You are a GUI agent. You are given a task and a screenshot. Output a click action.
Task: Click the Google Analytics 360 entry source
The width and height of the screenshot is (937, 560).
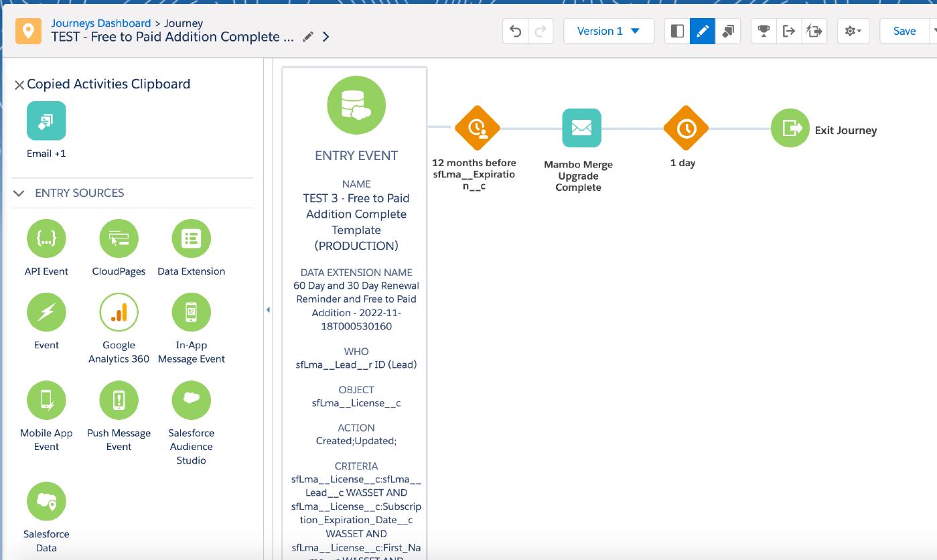119,312
